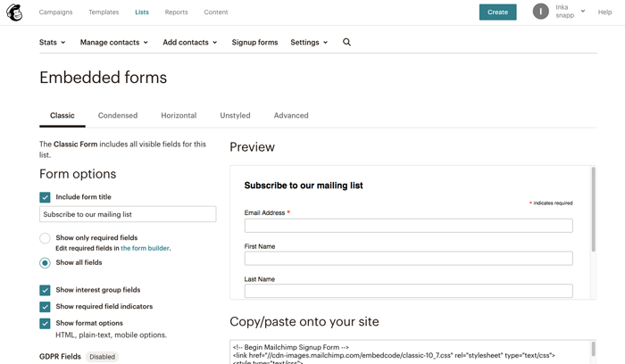Click the Email Address preview field
This screenshot has width=625, height=364.
409,226
